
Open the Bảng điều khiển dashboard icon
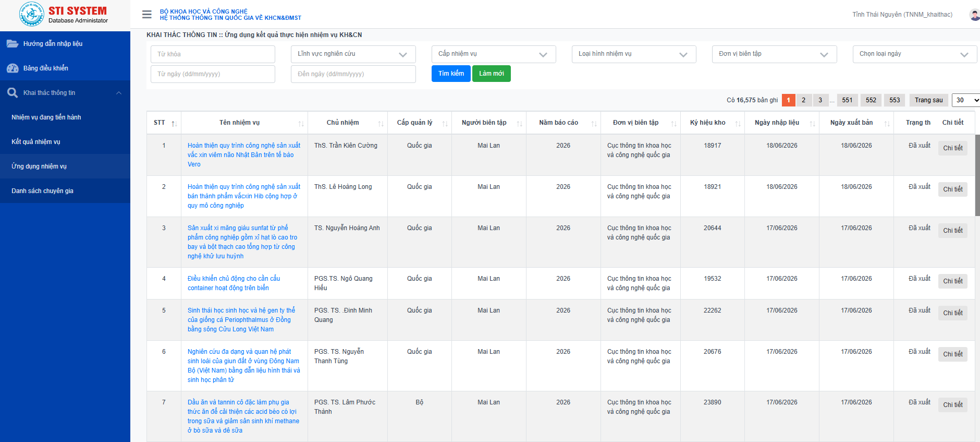pyautogui.click(x=13, y=68)
